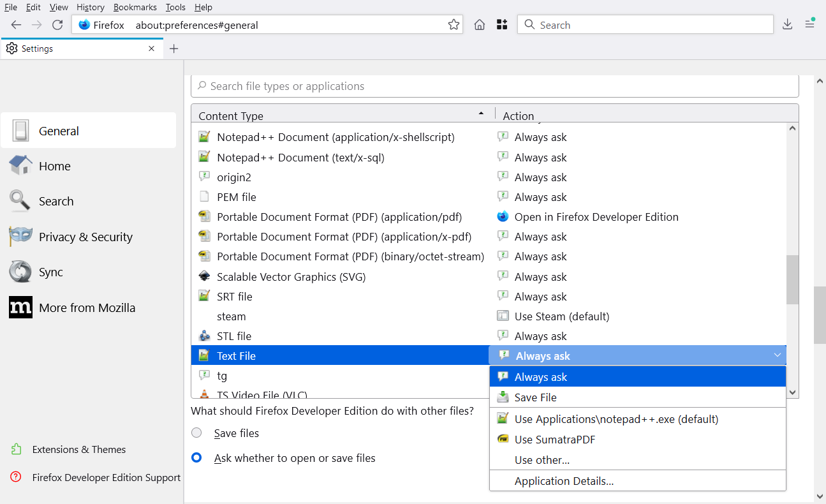Screen dimensions: 826x504
Task: Choose Use Applications\notepad++.exe (default) option
Action: coord(638,419)
